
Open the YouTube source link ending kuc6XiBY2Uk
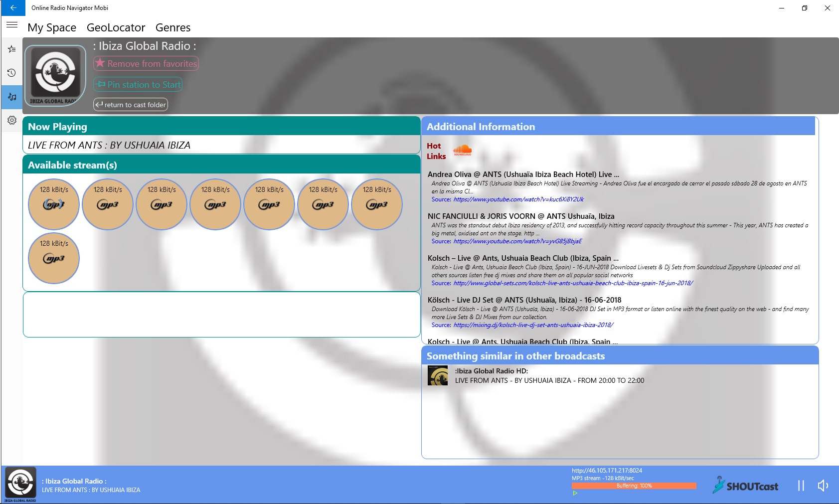[518, 199]
